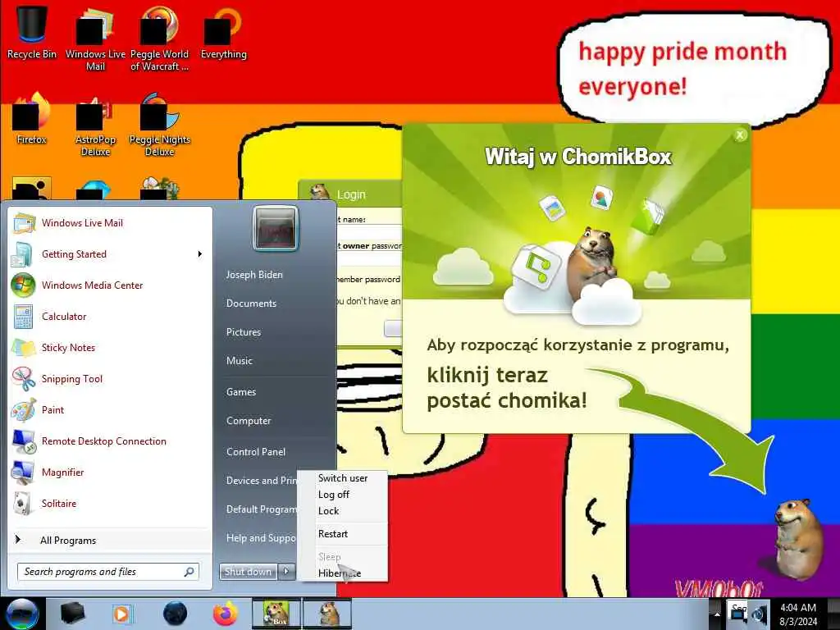Click the Start orb button
The width and height of the screenshot is (840, 630).
coord(22,614)
